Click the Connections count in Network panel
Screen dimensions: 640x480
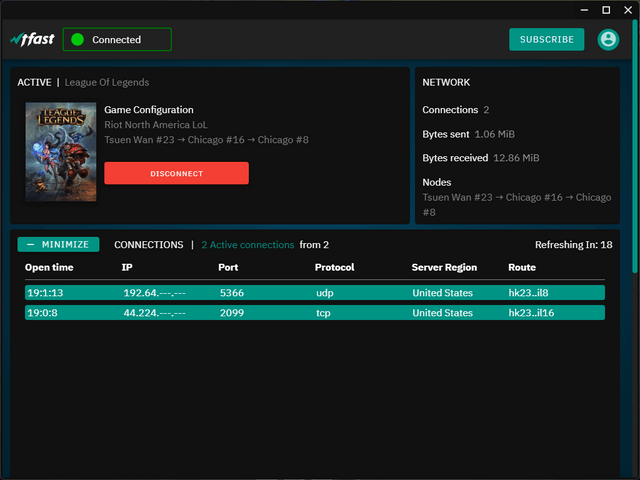[x=486, y=110]
